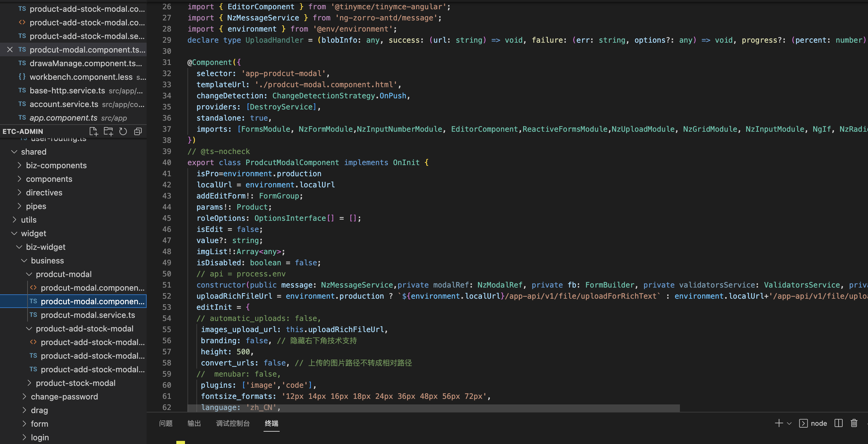Viewport: 868px width, 444px height.
Task: Open app.component.ts from open editors
Action: point(73,118)
